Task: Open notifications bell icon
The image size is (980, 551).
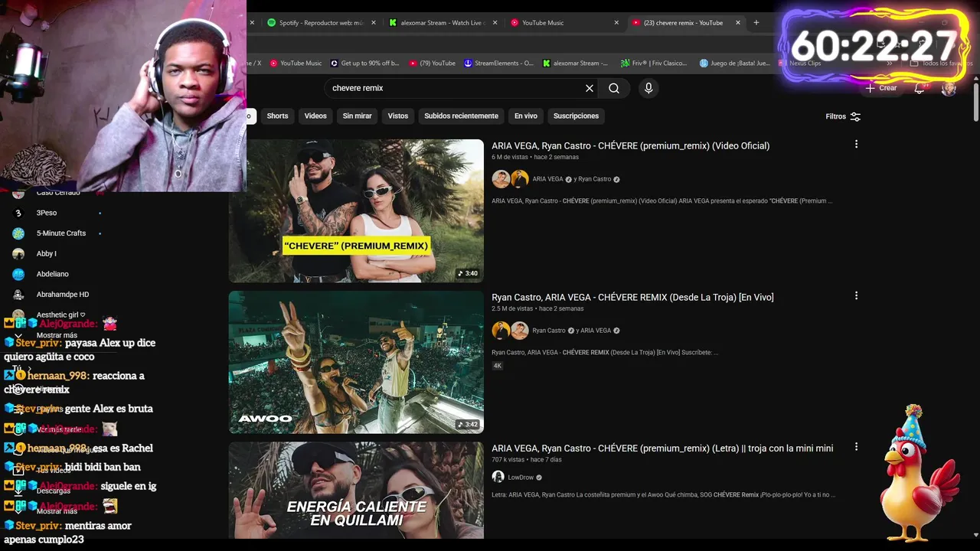Action: [x=920, y=88]
